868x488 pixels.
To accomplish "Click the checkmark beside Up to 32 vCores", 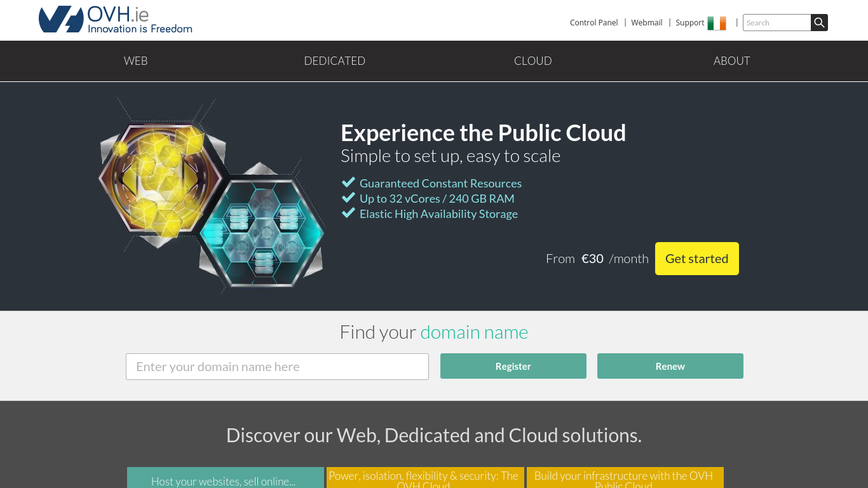I will pyautogui.click(x=348, y=198).
